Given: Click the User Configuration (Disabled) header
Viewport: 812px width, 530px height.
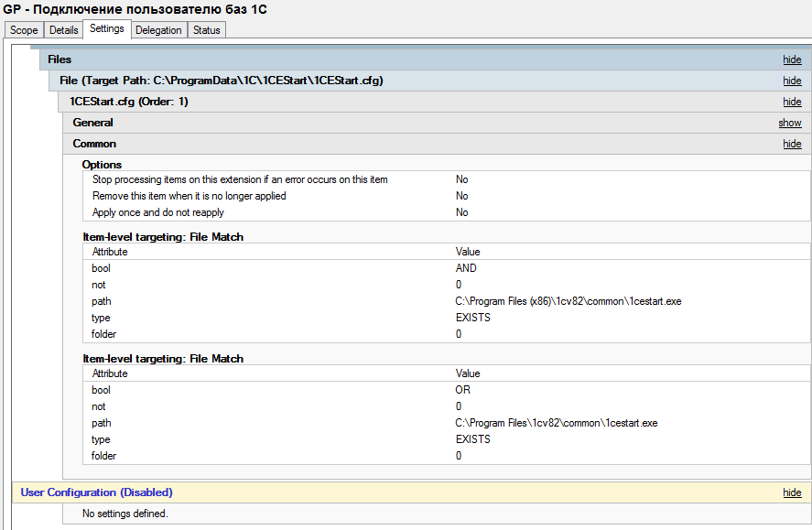Looking at the screenshot, I should 97,492.
